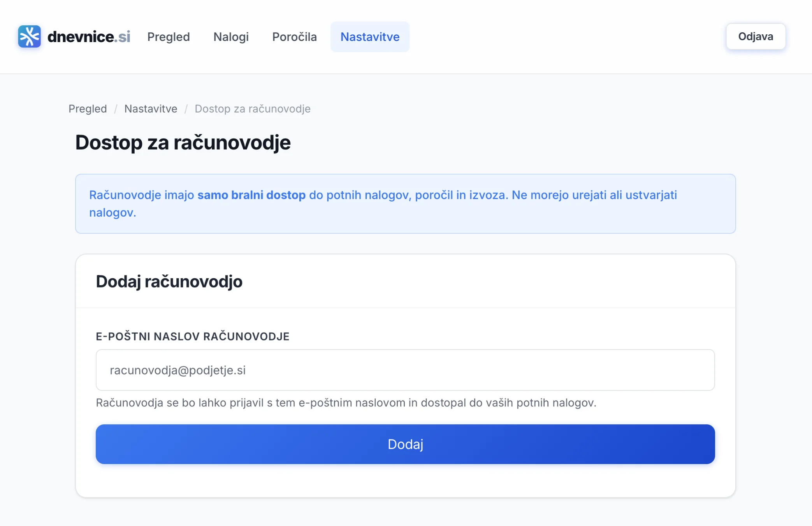Screen dimensions: 812x526
Task: Click the Nastavitve breadcrumb link
Action: [151, 109]
